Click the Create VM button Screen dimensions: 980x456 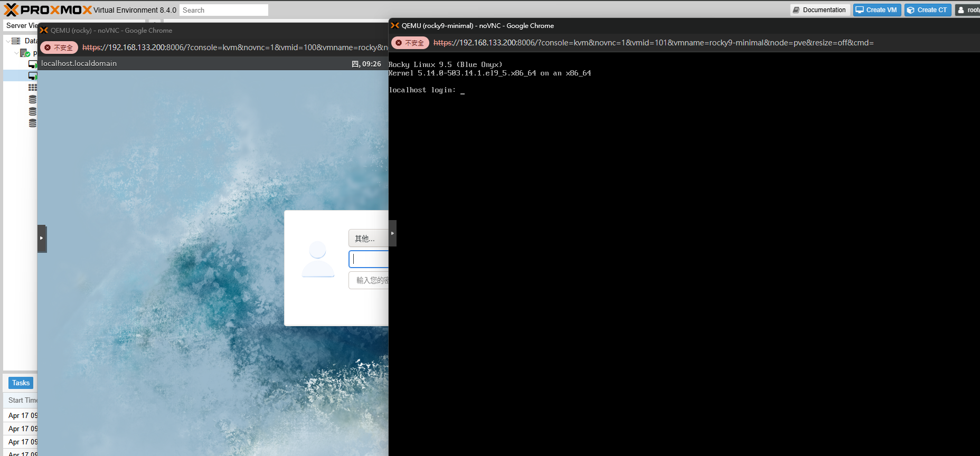tap(877, 10)
